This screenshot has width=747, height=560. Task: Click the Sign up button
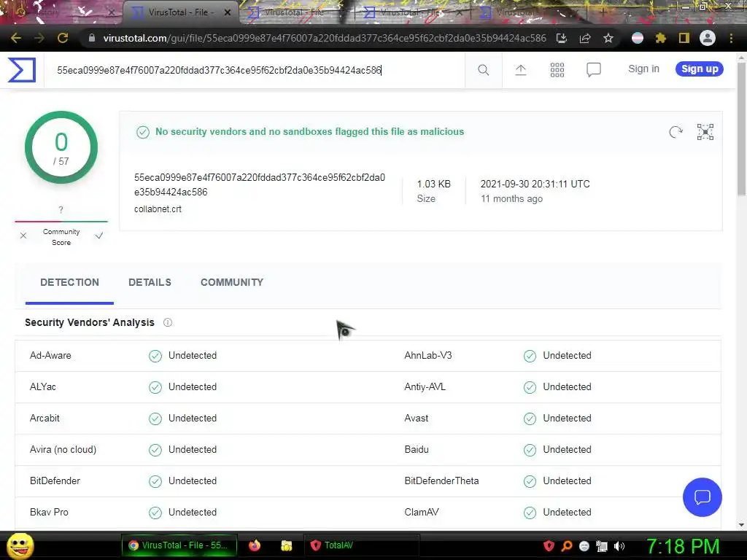(700, 69)
